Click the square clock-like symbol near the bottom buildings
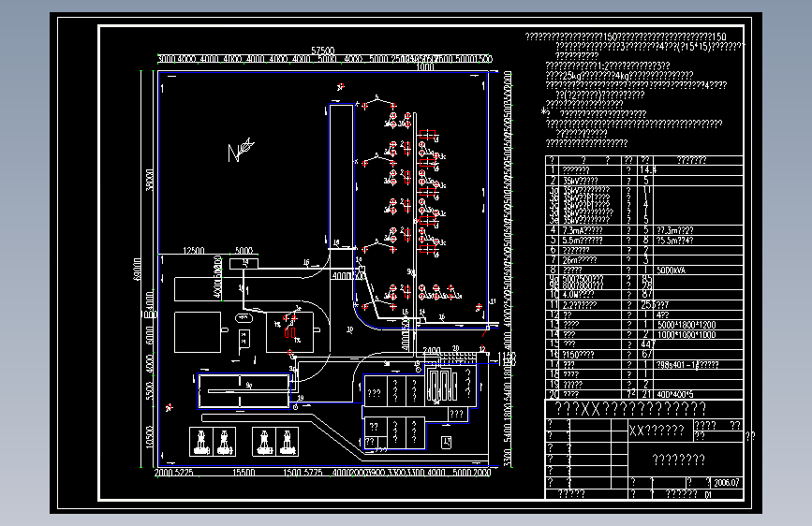Viewport: 812px width, 526px height. pyautogui.click(x=447, y=442)
